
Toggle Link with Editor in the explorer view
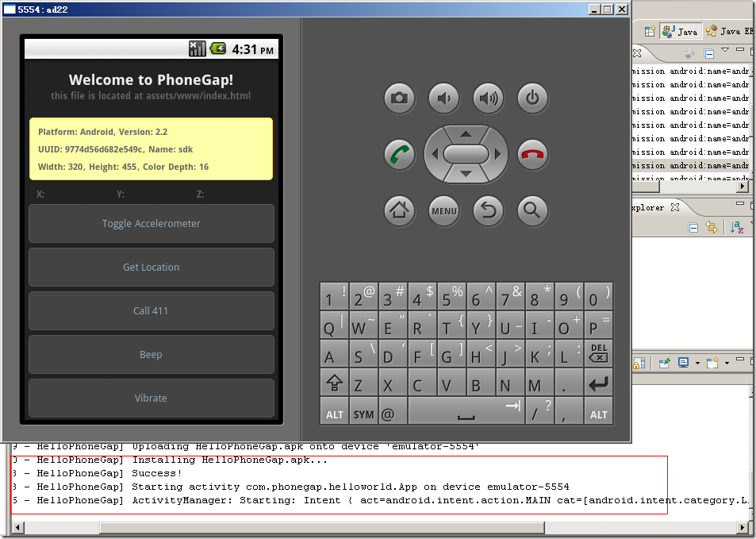tap(712, 227)
